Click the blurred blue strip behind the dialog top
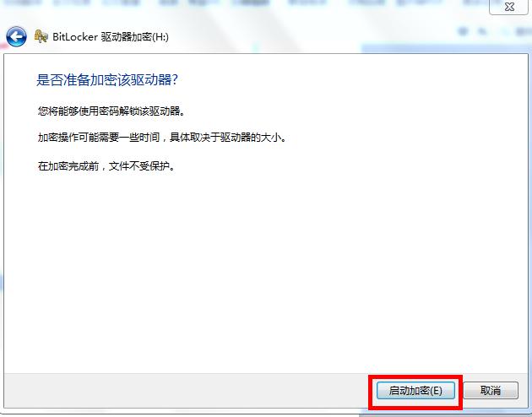Viewport: 532px width, 417px height. pyautogui.click(x=444, y=48)
